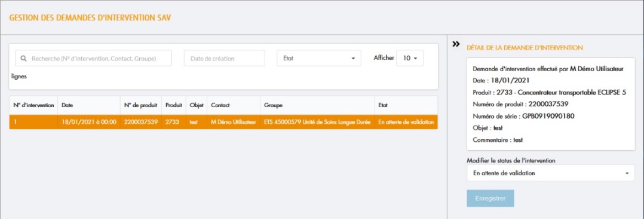Collapse detail panel with double chevron
This screenshot has width=644, height=219.
tap(455, 44)
